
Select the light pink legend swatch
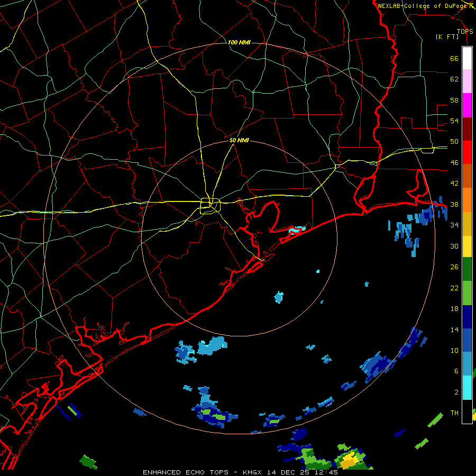pos(467,81)
